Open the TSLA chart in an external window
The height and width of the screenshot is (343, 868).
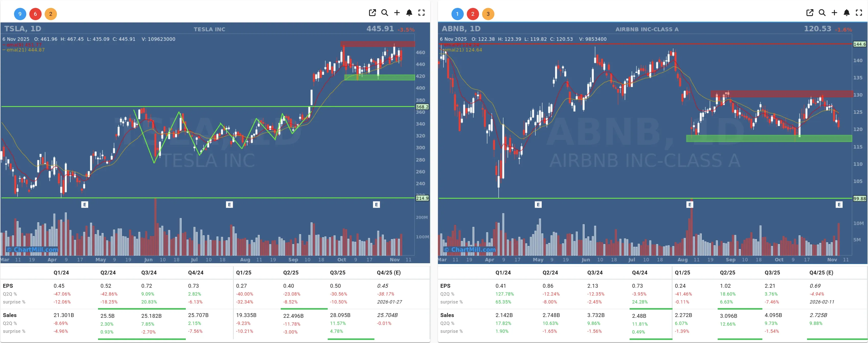click(372, 12)
